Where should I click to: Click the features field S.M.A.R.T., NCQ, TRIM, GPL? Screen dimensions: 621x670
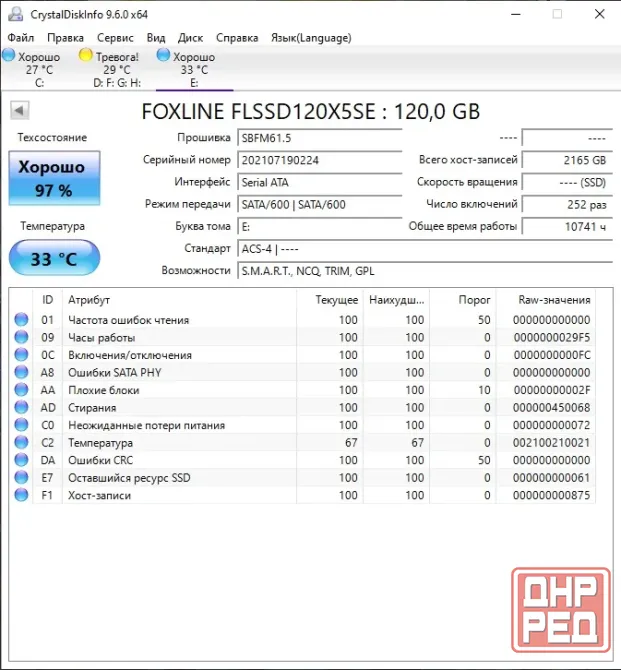point(425,271)
